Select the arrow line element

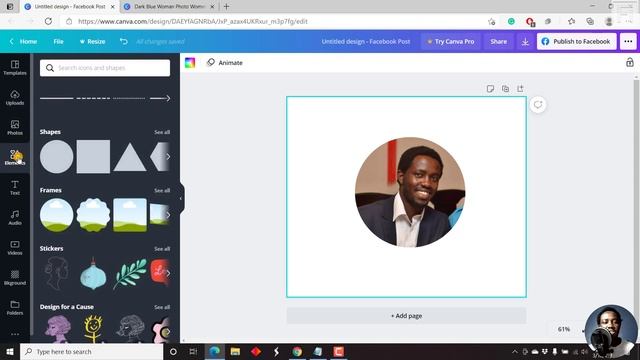[160, 98]
